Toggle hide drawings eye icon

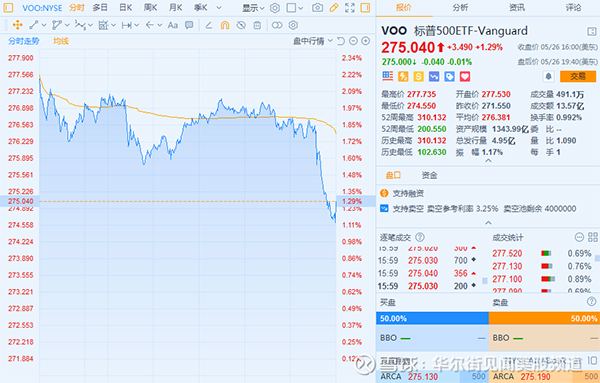point(241,25)
